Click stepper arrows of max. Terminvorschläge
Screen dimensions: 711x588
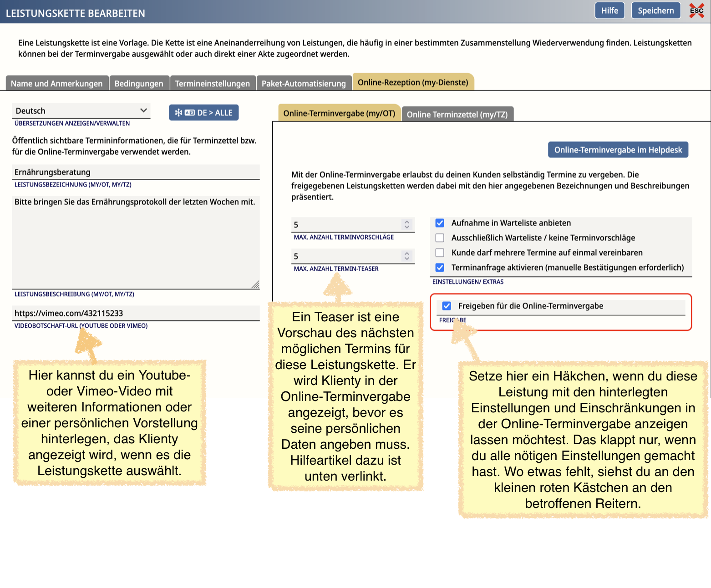coord(406,224)
